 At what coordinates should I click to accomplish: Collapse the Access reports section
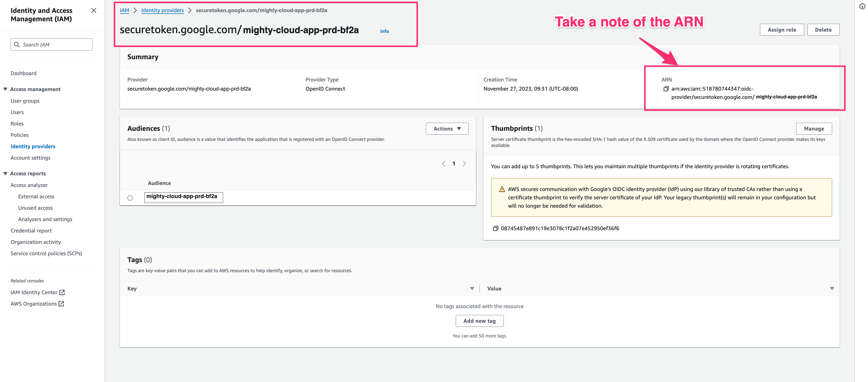[5, 173]
